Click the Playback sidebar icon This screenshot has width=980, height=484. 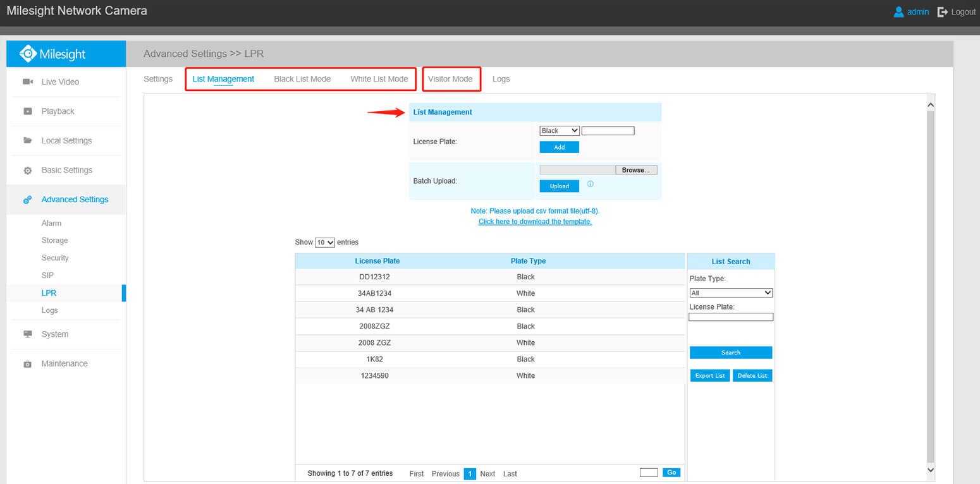click(28, 111)
